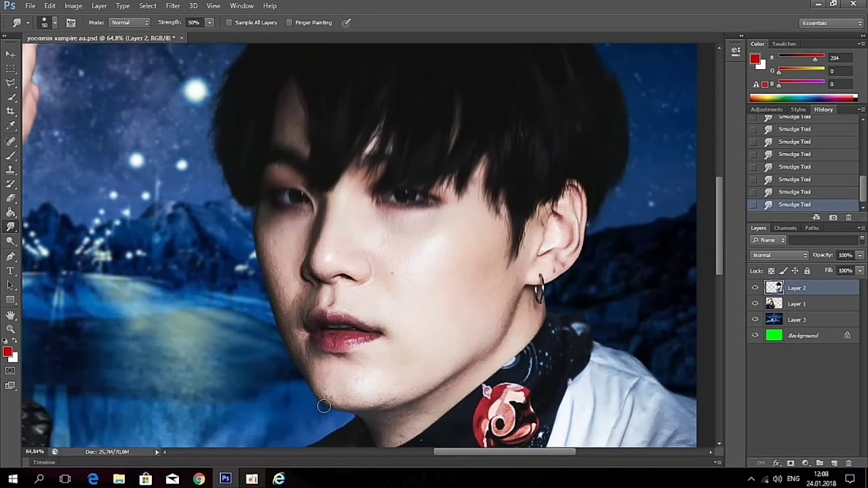Create new snapshot in History panel
The image size is (868, 488).
click(x=833, y=218)
